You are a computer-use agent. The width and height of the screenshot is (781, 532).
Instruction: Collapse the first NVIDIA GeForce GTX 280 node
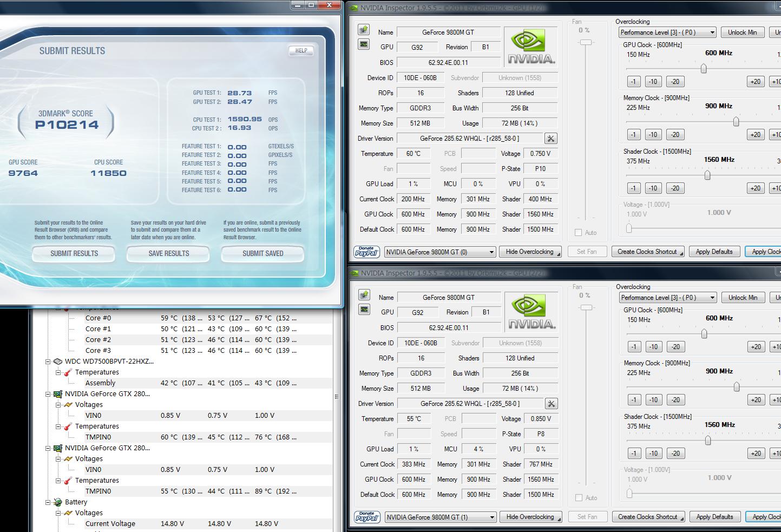coord(48,394)
